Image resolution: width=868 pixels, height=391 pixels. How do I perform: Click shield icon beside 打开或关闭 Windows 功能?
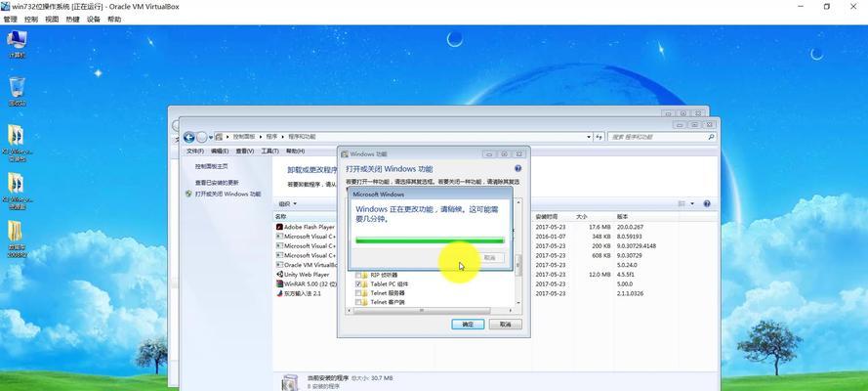pos(188,195)
